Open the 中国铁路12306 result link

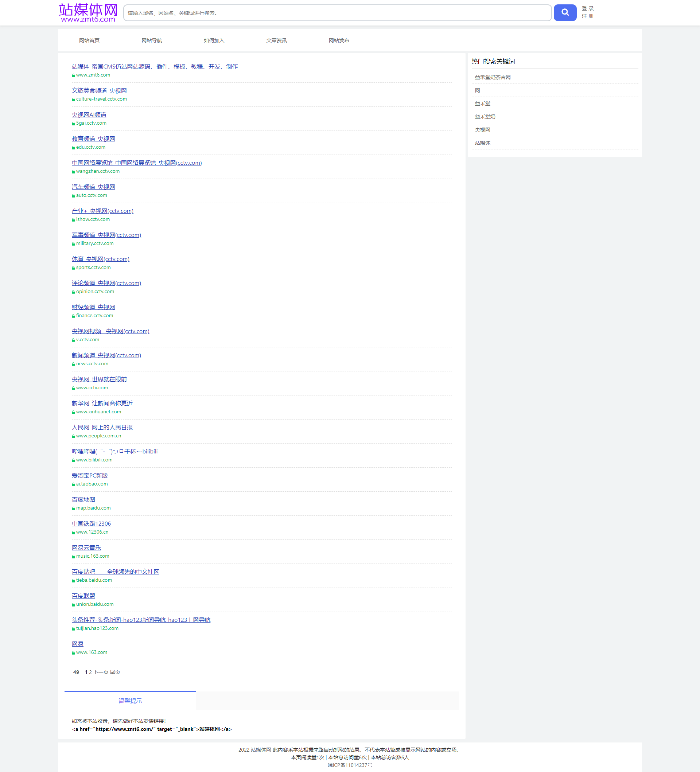coord(91,524)
